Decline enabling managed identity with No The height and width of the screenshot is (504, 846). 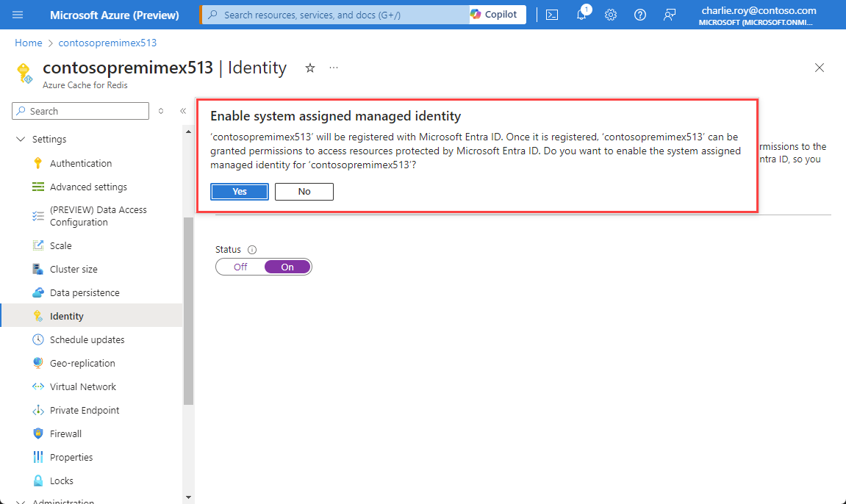click(x=304, y=191)
